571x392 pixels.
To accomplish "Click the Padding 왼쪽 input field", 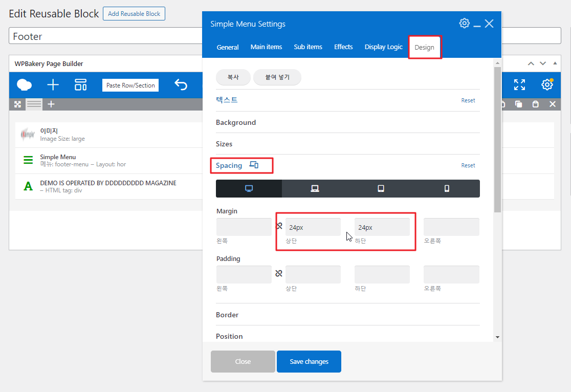I will tap(244, 274).
